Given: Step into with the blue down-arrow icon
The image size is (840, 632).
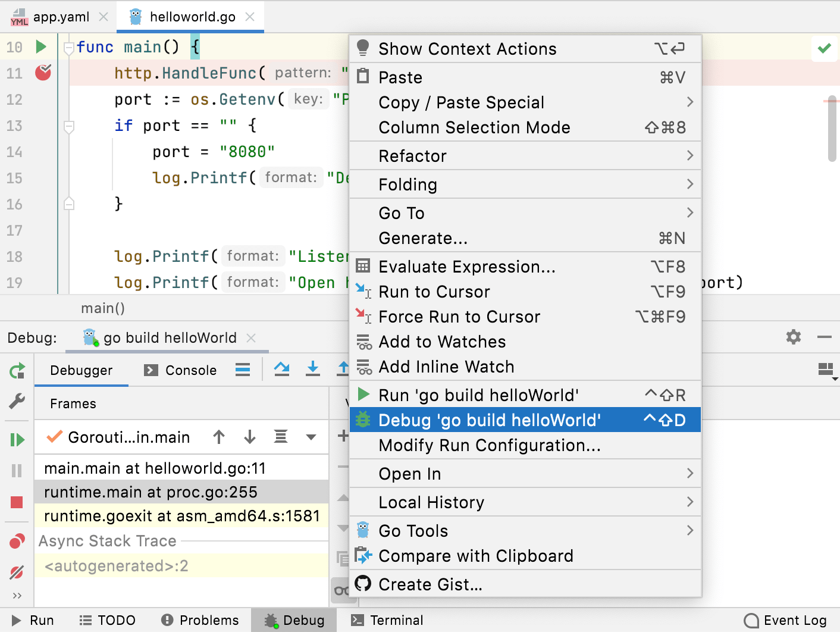Looking at the screenshot, I should pyautogui.click(x=312, y=369).
